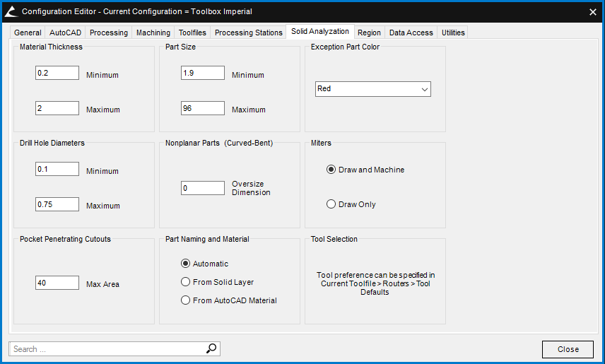Switch to the Data Access tab

[411, 33]
